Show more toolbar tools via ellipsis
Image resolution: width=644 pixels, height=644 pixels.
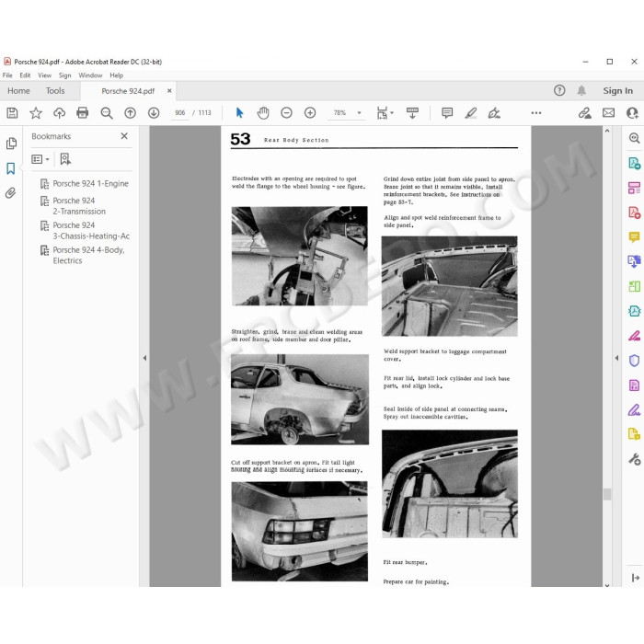pos(536,112)
